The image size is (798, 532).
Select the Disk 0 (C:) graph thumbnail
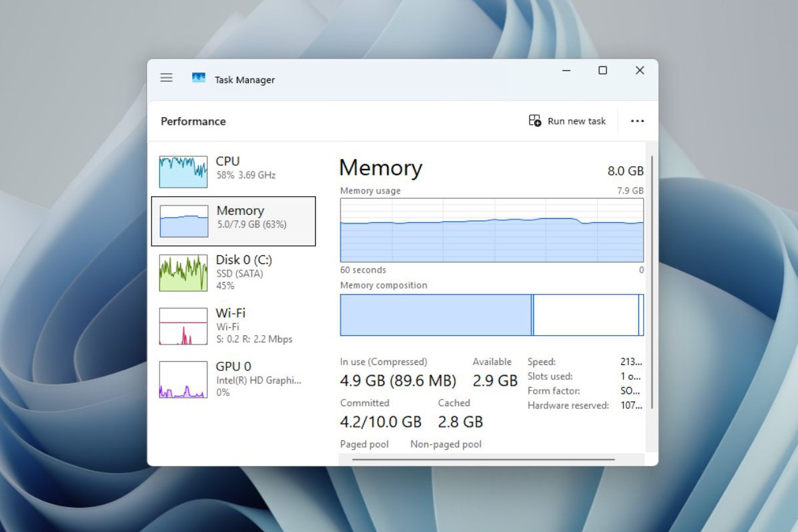coord(183,273)
